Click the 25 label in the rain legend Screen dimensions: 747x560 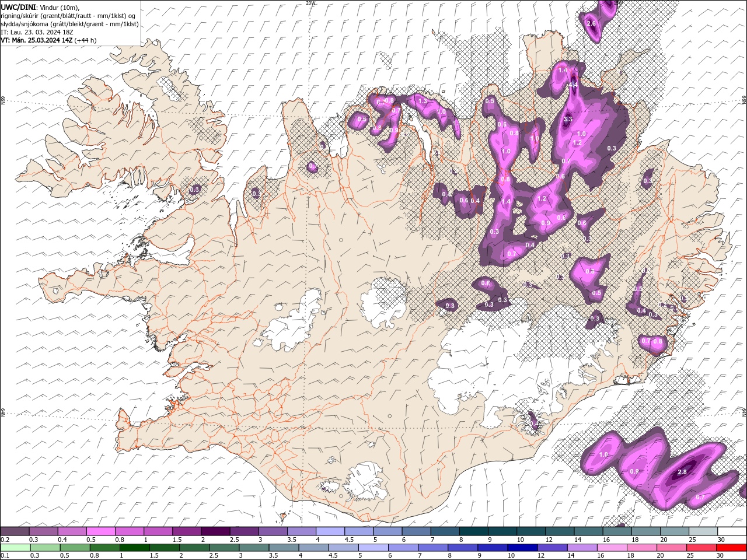tap(690, 556)
